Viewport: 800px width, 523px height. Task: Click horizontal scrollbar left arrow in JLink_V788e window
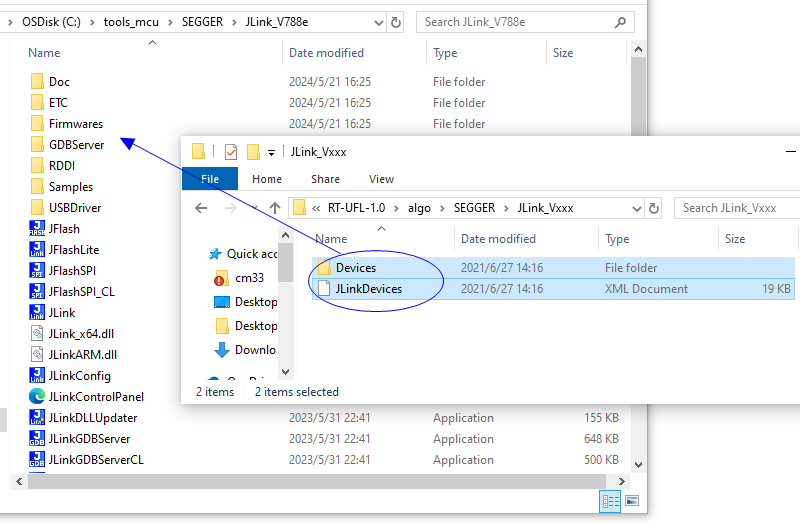(19, 481)
